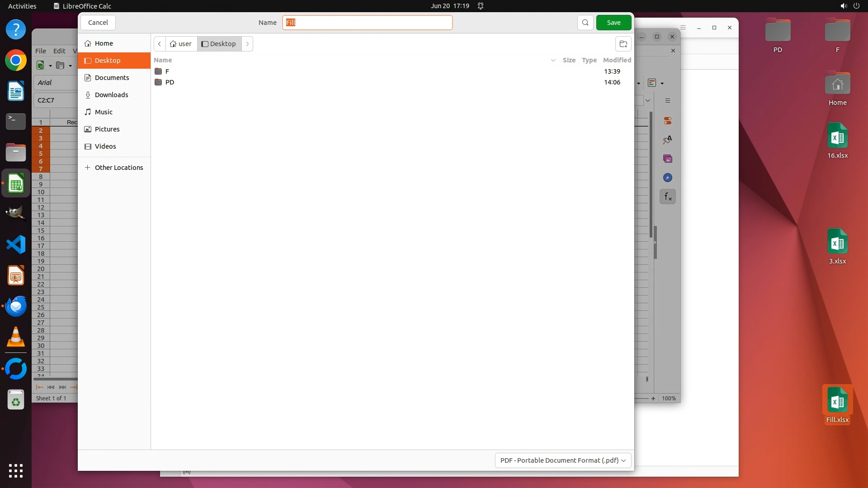The width and height of the screenshot is (868, 488).
Task: Open the Sidebar Properties icon
Action: 667,121
